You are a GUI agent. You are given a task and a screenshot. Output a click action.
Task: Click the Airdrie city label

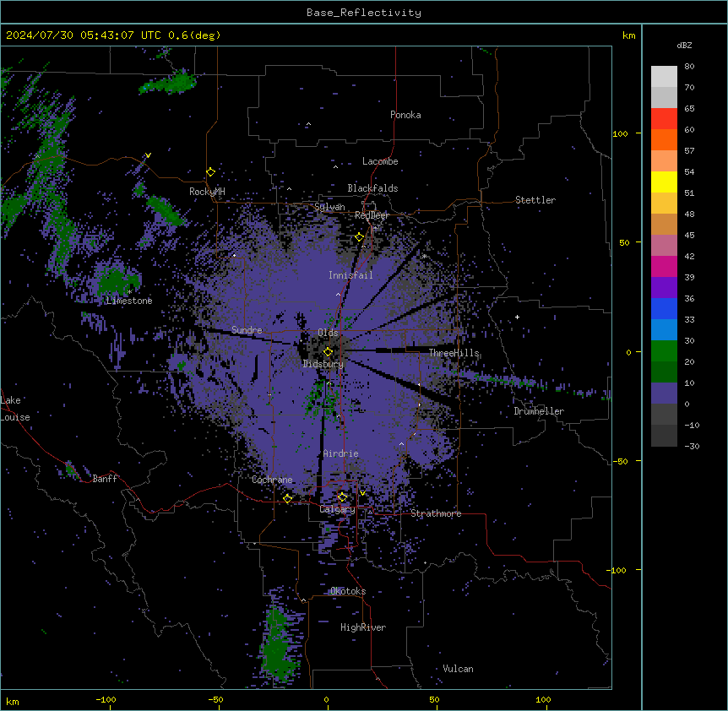point(341,453)
